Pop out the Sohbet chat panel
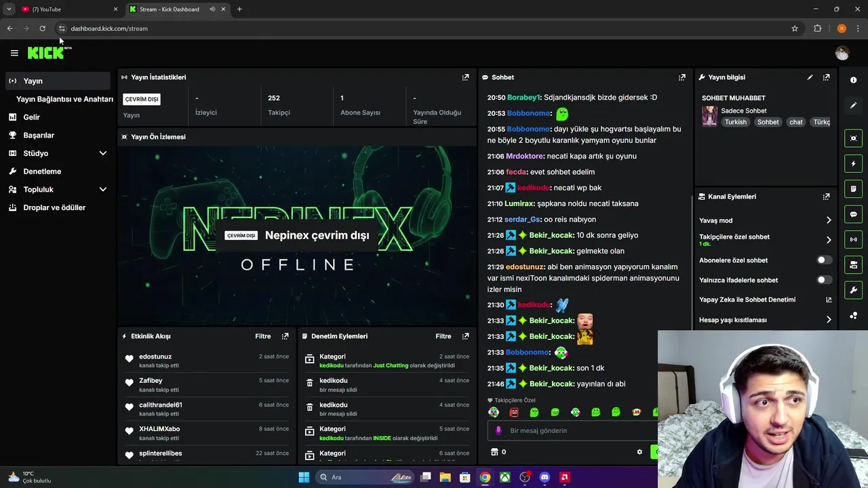The height and width of the screenshot is (488, 868). [x=682, y=77]
